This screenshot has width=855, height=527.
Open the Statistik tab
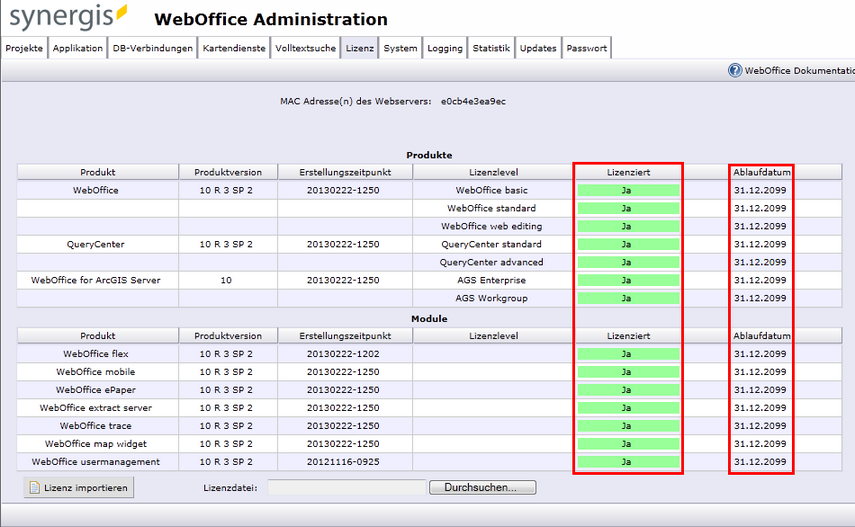point(491,48)
